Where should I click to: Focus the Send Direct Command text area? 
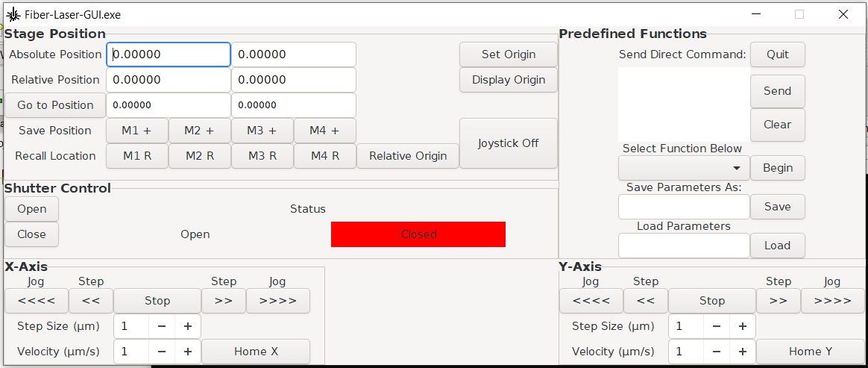tap(683, 104)
